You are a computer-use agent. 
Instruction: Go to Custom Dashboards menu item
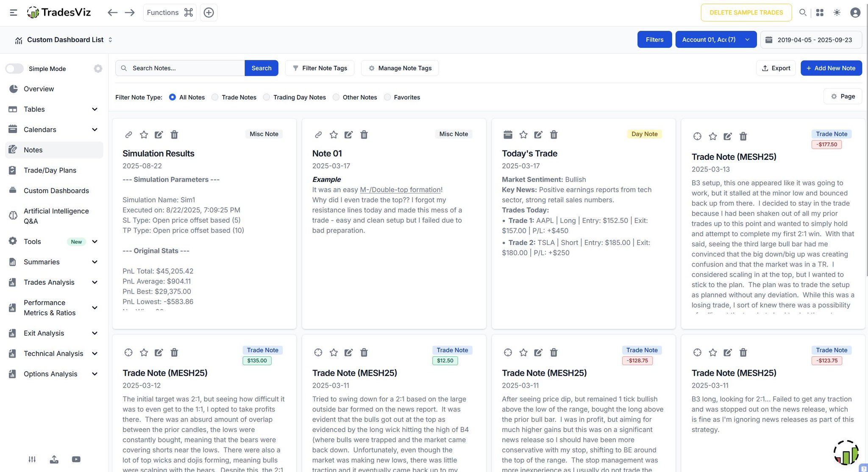click(x=56, y=191)
